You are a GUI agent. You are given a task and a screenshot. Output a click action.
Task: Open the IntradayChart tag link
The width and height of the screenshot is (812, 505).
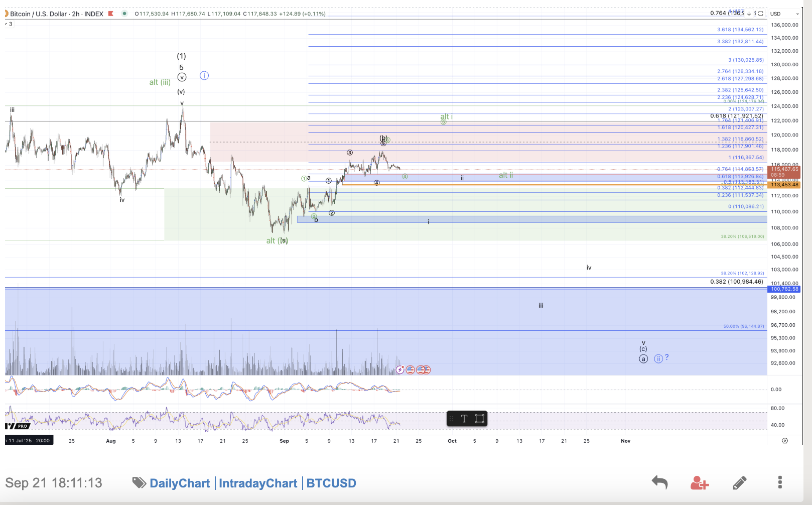[258, 483]
